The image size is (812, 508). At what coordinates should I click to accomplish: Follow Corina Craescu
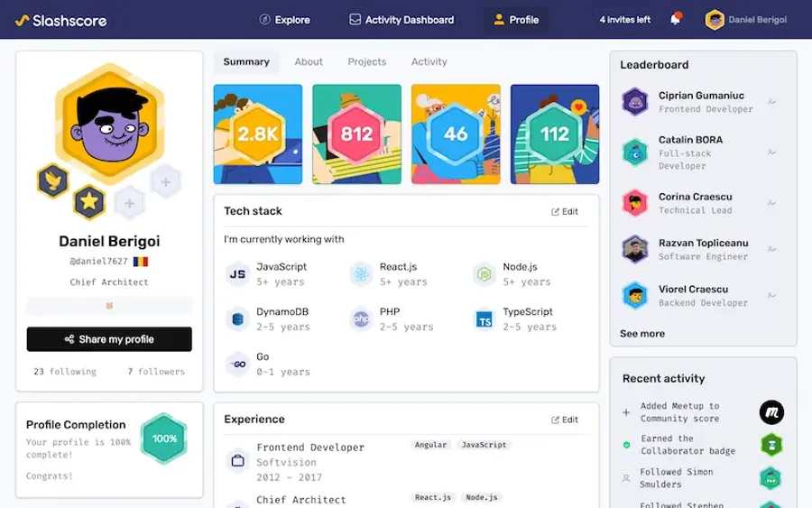tap(771, 203)
